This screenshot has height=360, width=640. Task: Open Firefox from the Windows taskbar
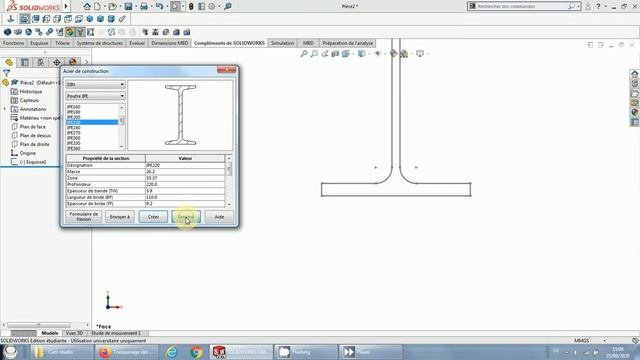coord(126,352)
